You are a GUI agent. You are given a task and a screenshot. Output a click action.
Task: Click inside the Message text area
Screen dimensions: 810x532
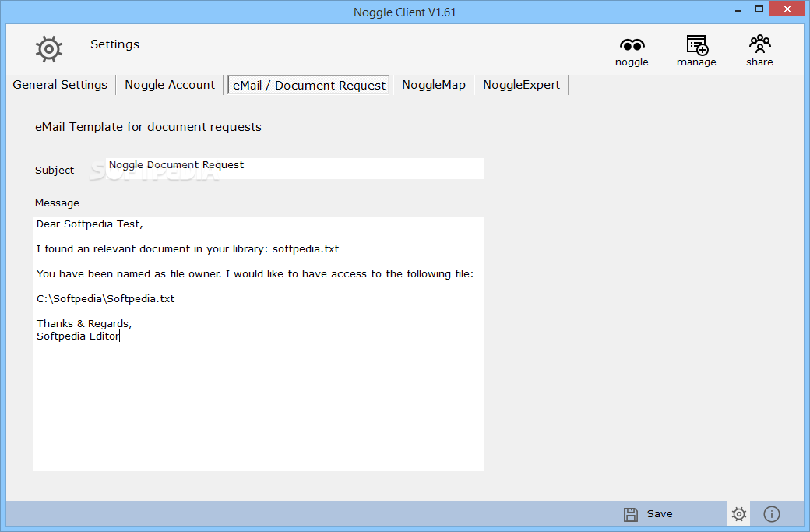point(259,344)
